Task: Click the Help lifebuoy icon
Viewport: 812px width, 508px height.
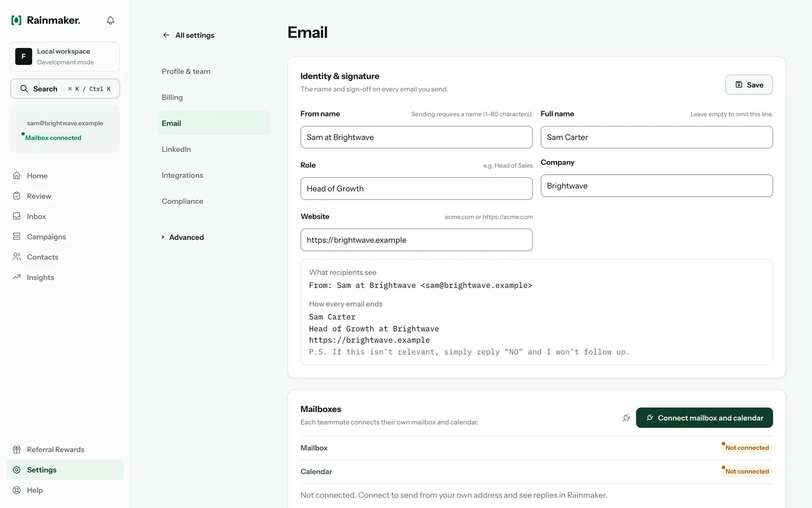Action: pos(17,490)
